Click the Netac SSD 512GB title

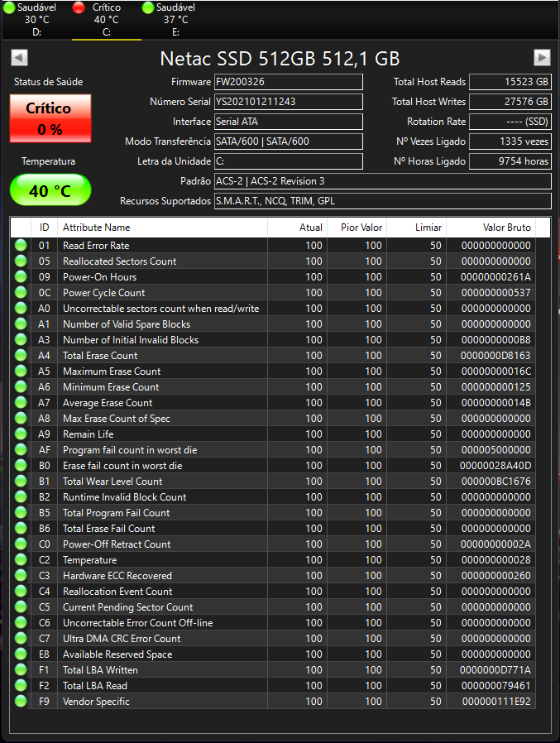point(280,59)
